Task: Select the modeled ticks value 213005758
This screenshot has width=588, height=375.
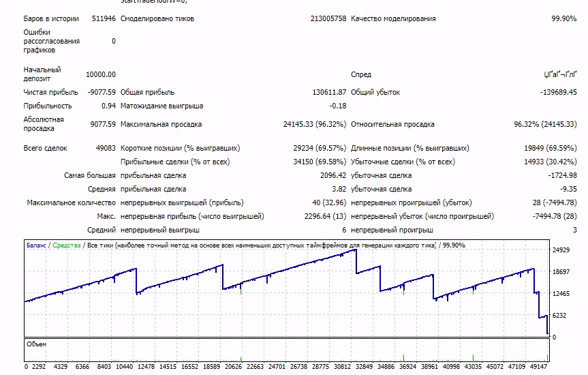Action: pos(328,18)
